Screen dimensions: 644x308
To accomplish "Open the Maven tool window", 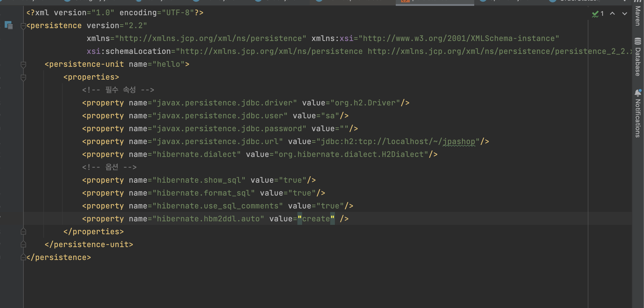I will click(638, 13).
